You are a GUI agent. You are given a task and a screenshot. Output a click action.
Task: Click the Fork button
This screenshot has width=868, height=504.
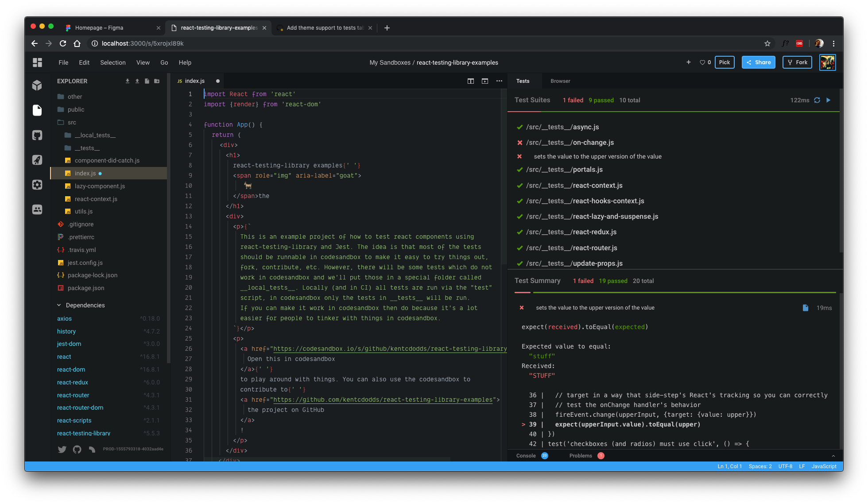click(797, 62)
